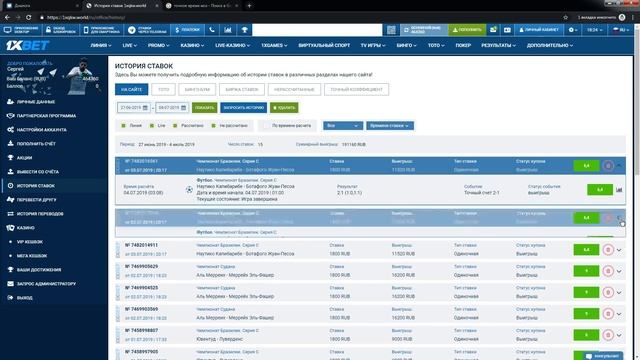
Task: Click the QR code icon
Action: pyautogui.click(x=391, y=30)
